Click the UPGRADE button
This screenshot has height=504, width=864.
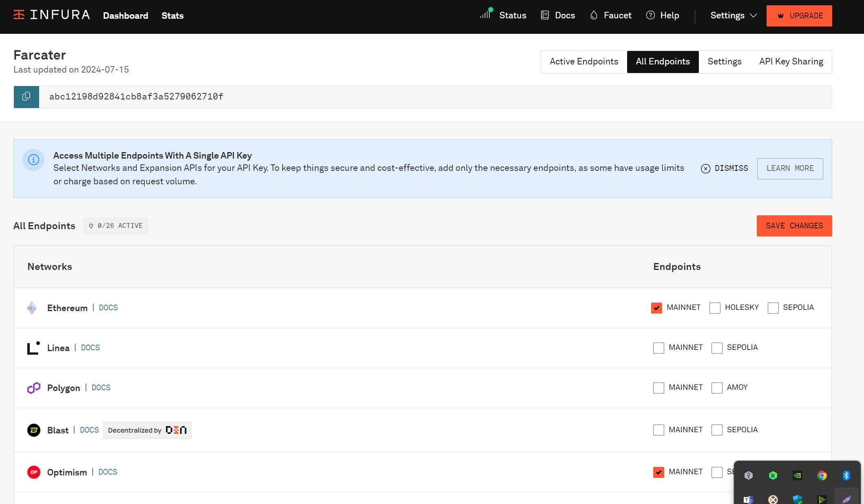[x=799, y=16]
